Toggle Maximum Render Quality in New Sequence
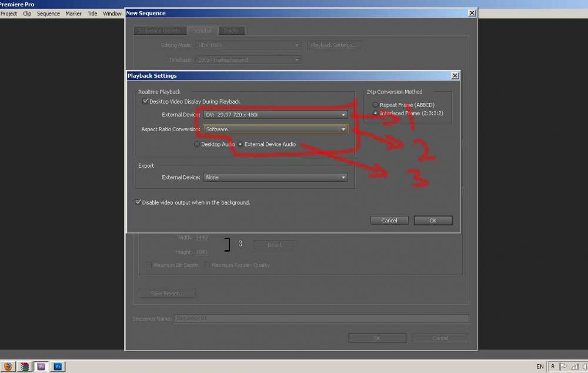588x373 pixels. (206, 265)
